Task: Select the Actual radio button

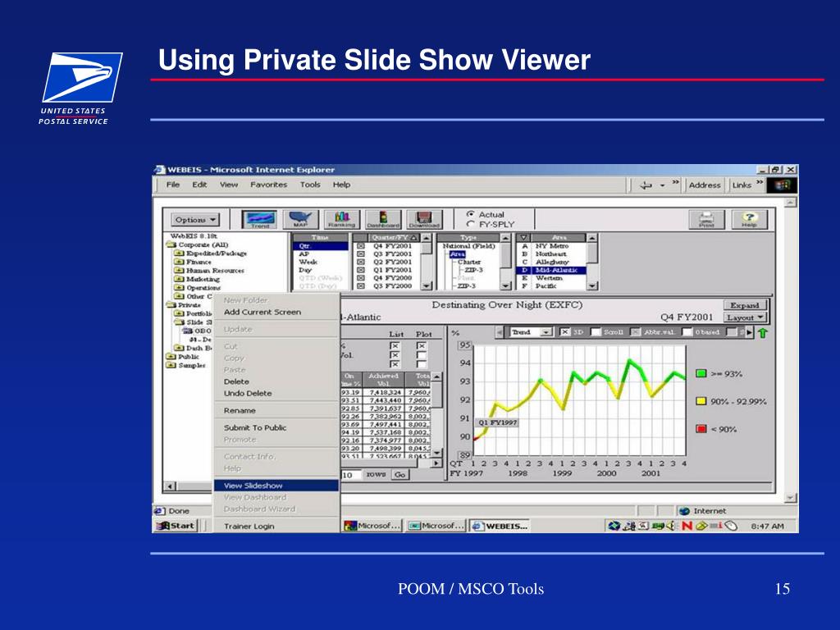Action: (470, 214)
